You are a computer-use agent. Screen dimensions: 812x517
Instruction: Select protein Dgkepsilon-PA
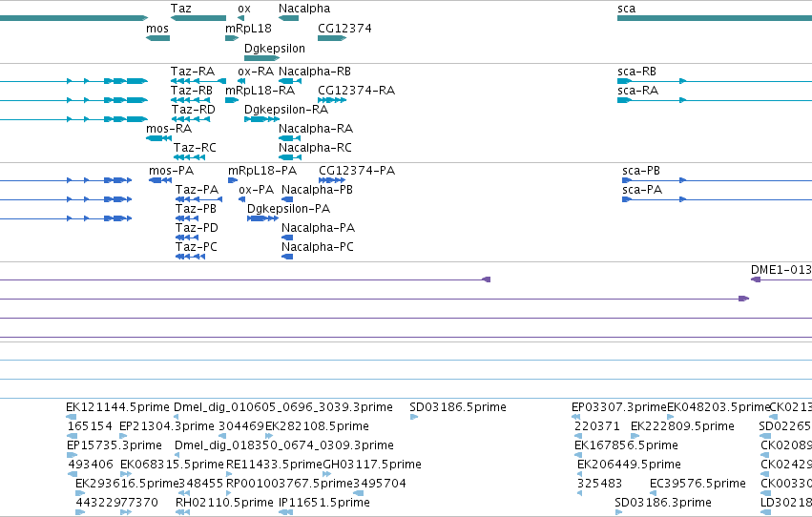[x=262, y=218]
